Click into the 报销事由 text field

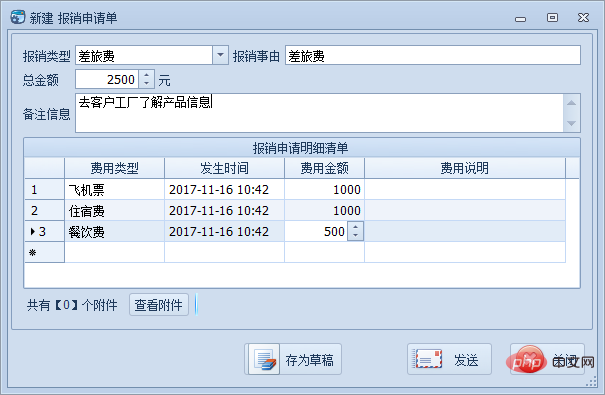tap(433, 55)
